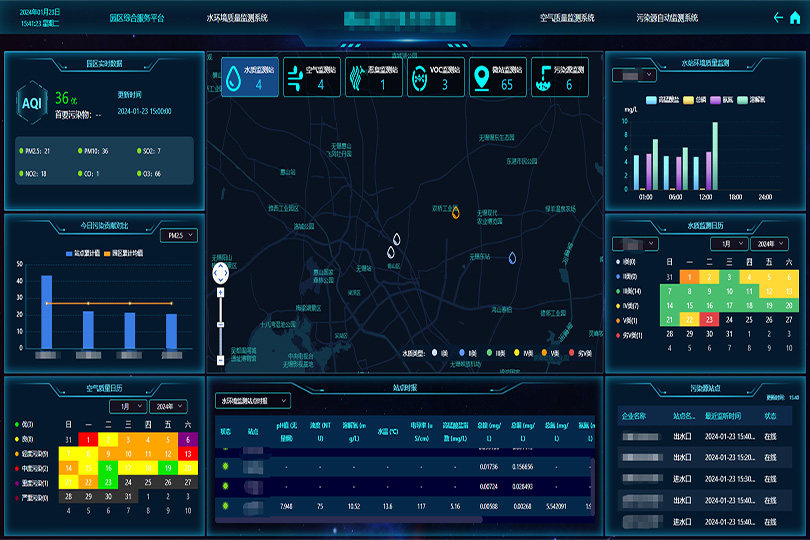Open the 水环境监测站(时报) dropdown
The width and height of the screenshot is (810, 540).
tap(253, 400)
